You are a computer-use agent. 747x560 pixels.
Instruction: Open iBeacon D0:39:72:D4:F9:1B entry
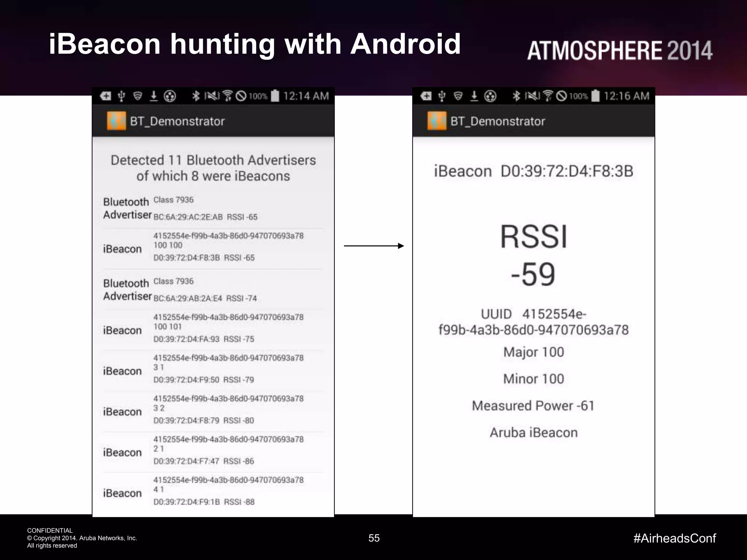(x=213, y=493)
